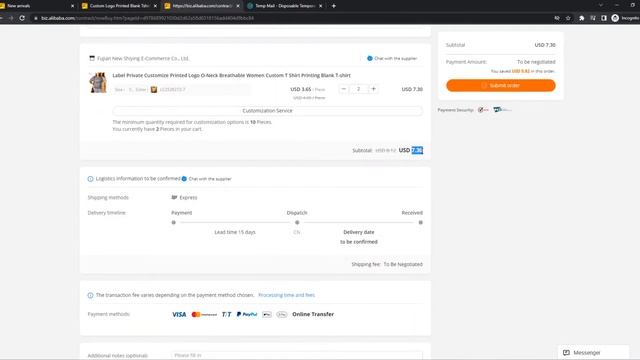Click the Google Pay payment logo
640x360 pixels.
(x=282, y=314)
